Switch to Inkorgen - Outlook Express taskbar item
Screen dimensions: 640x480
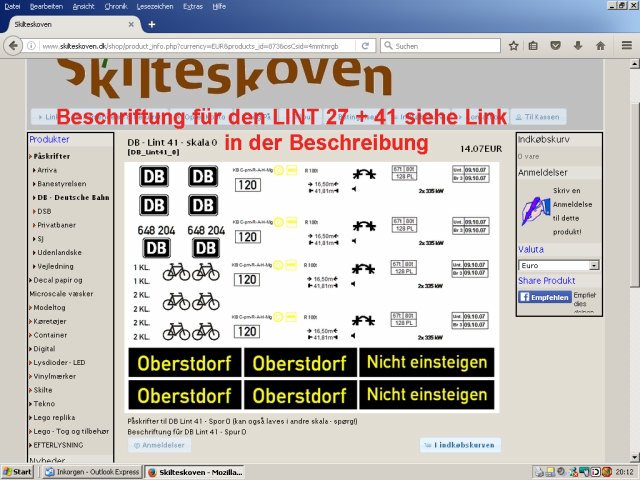click(92, 472)
